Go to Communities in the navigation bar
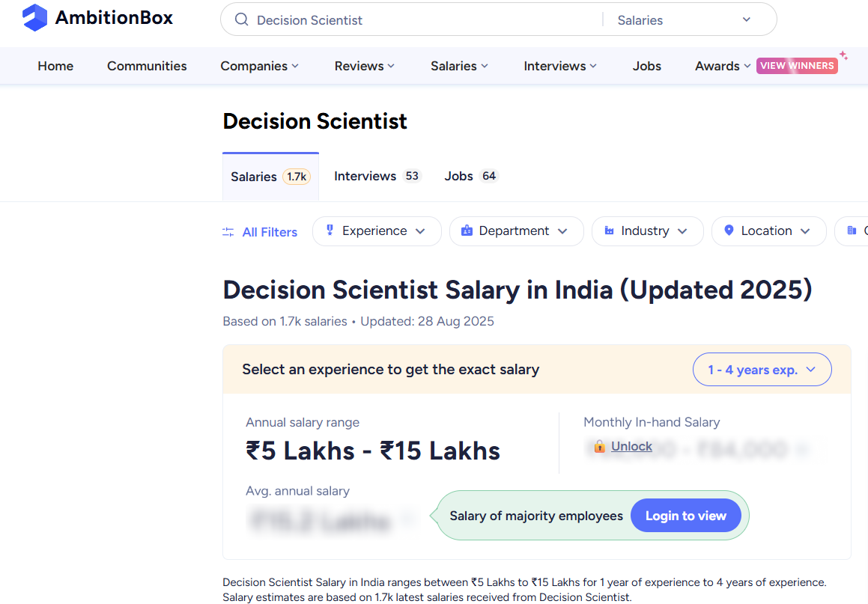Viewport: 868px width, 604px height. (x=147, y=66)
